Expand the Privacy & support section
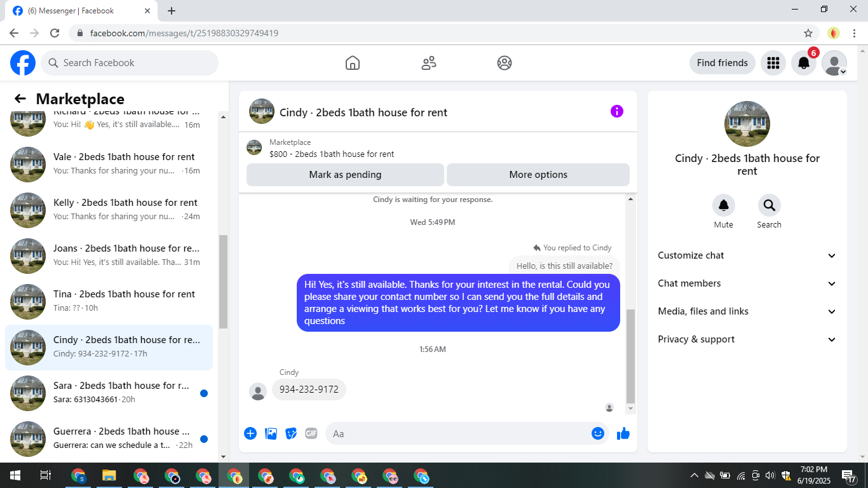868x488 pixels. (747, 339)
